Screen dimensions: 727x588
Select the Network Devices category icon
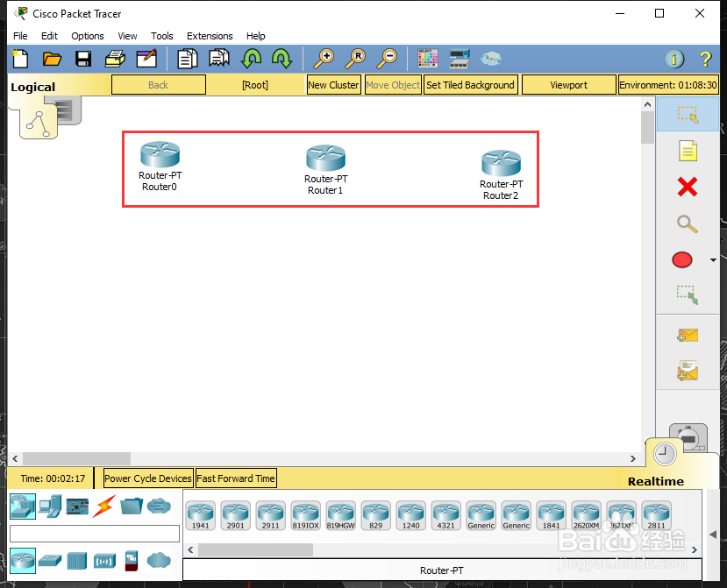[23, 506]
